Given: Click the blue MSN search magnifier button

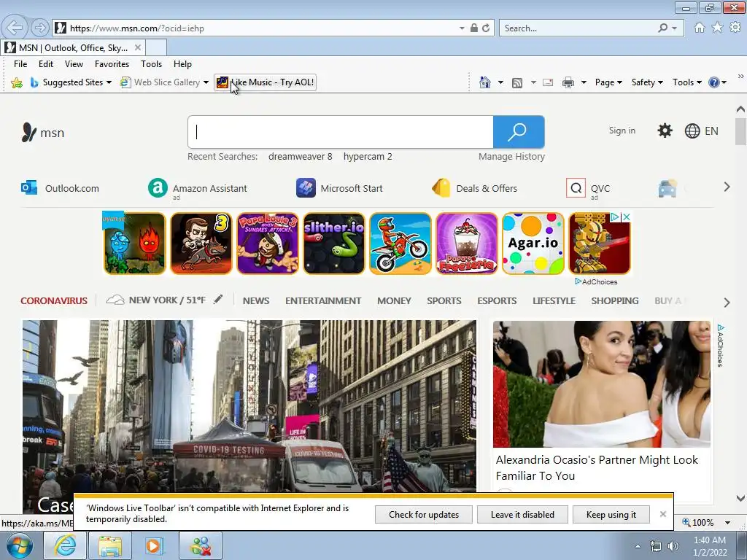Looking at the screenshot, I should [x=519, y=132].
